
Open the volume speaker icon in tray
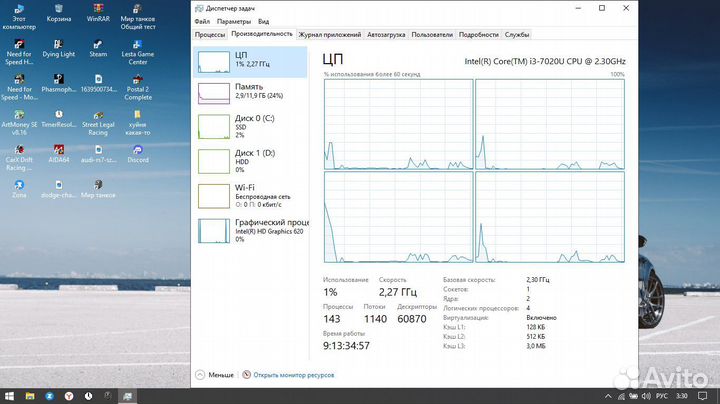(647, 396)
